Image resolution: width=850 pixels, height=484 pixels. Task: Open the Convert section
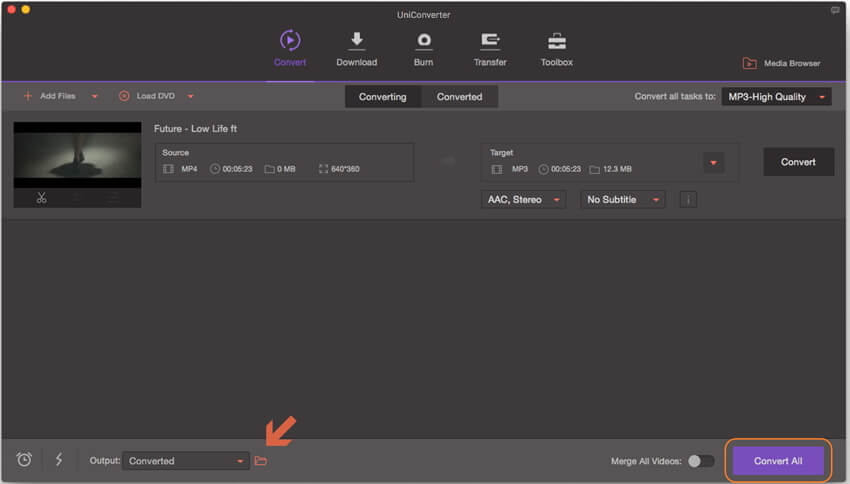tap(290, 48)
